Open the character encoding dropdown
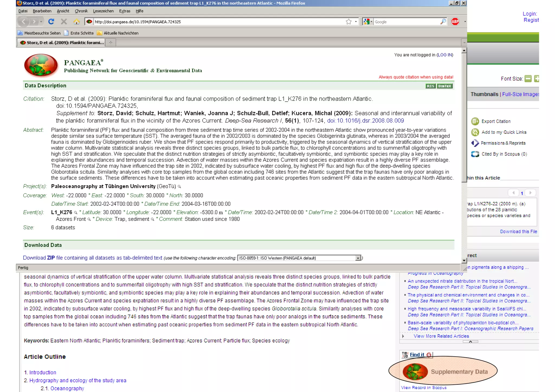 [358, 258]
